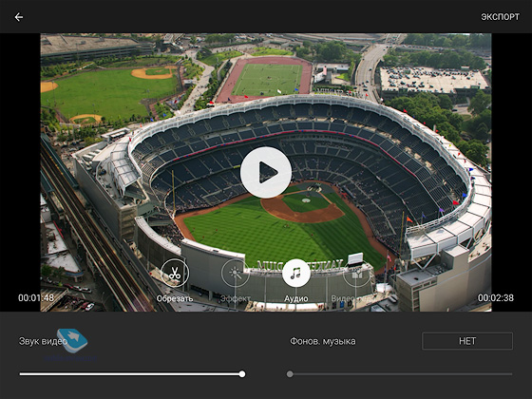Open the Эффект magic wand tool
The height and width of the screenshot is (399, 532).
(236, 273)
